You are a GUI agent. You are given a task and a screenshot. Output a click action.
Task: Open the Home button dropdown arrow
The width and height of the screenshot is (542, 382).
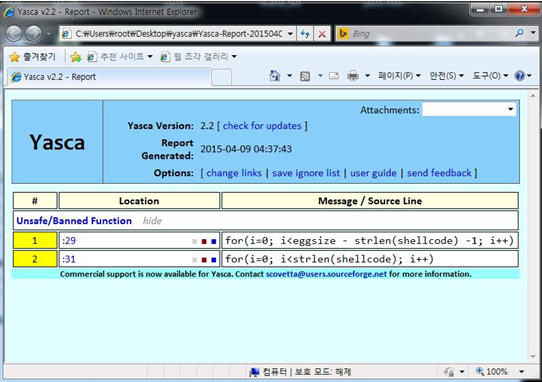tap(290, 76)
